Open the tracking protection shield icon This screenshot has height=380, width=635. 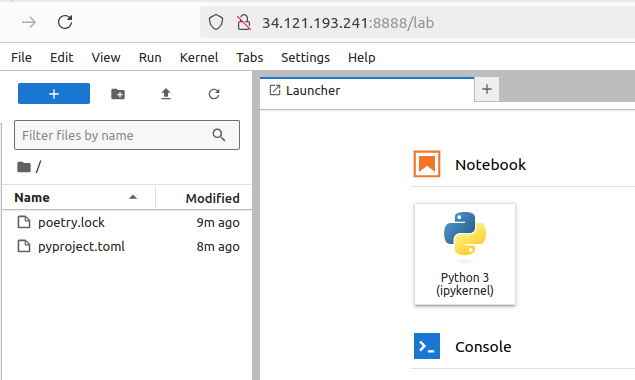(216, 22)
